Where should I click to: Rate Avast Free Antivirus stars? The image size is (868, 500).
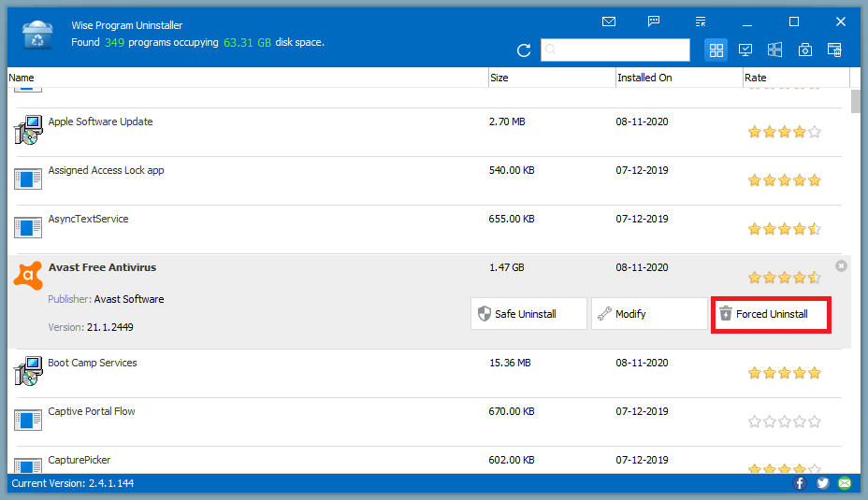coord(784,278)
